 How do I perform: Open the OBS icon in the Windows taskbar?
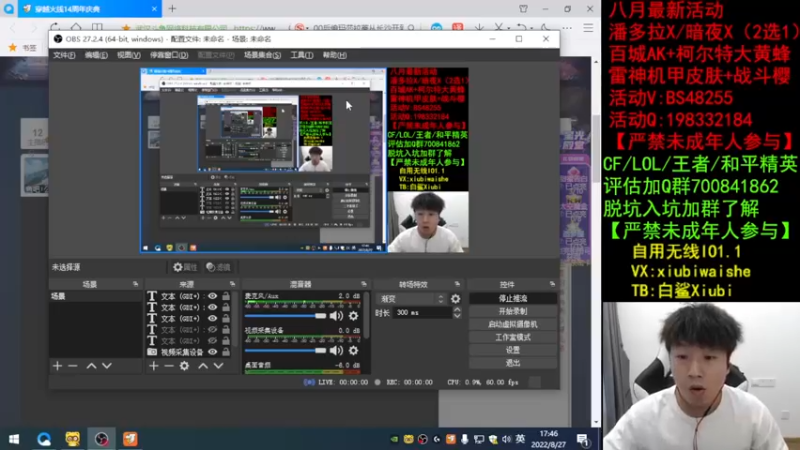click(x=102, y=439)
